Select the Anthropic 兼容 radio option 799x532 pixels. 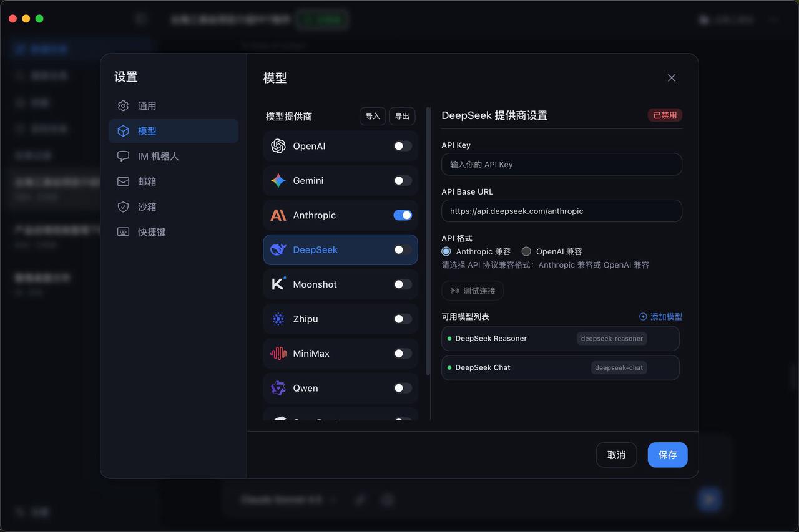coord(446,251)
